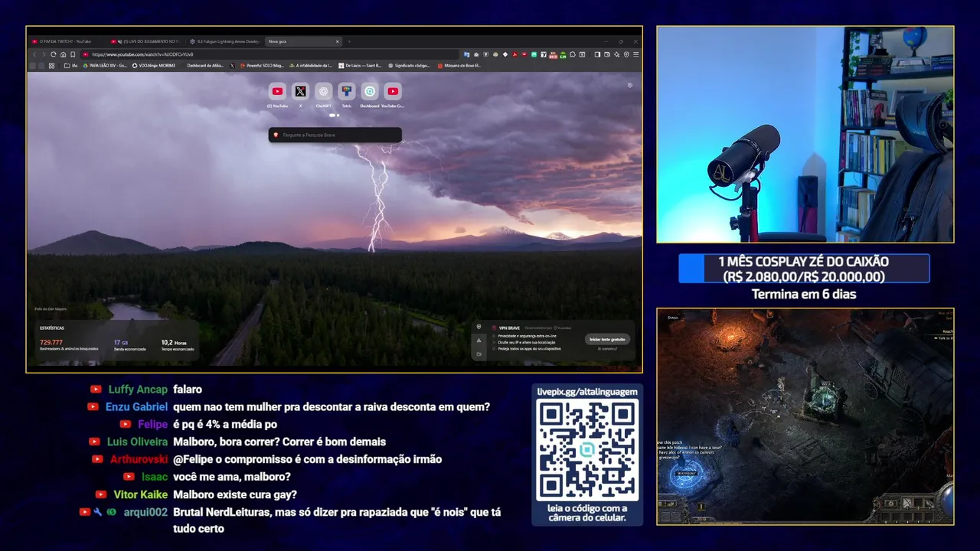980x551 pixels.
Task: Click the Waypoint portal in the game view
Action: pyautogui.click(x=685, y=474)
